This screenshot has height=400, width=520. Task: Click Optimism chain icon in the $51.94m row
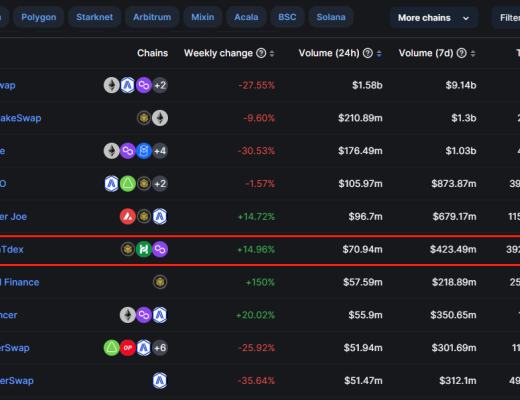[x=128, y=348]
